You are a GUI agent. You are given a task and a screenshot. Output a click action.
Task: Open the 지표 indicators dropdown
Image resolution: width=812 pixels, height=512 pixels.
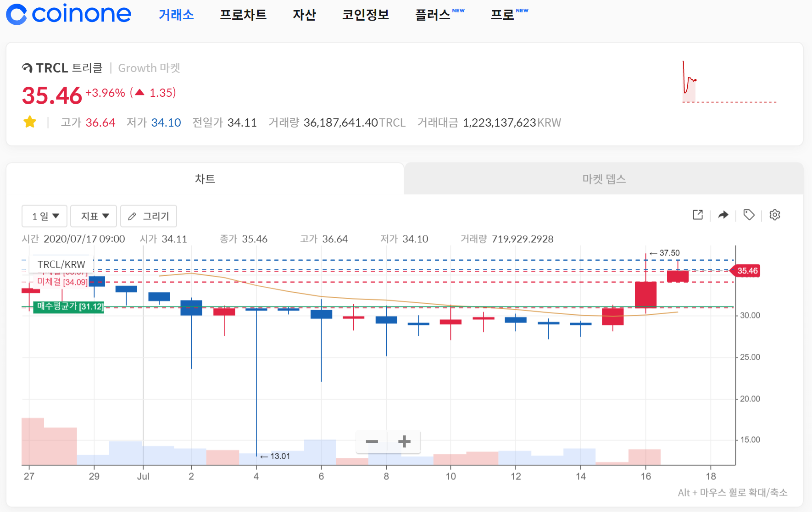click(x=94, y=216)
